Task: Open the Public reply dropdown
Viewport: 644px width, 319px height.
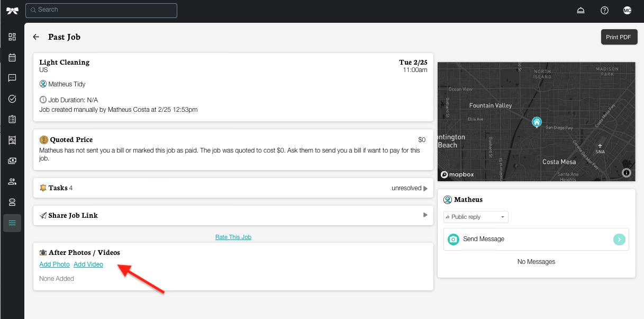Action: tap(476, 217)
